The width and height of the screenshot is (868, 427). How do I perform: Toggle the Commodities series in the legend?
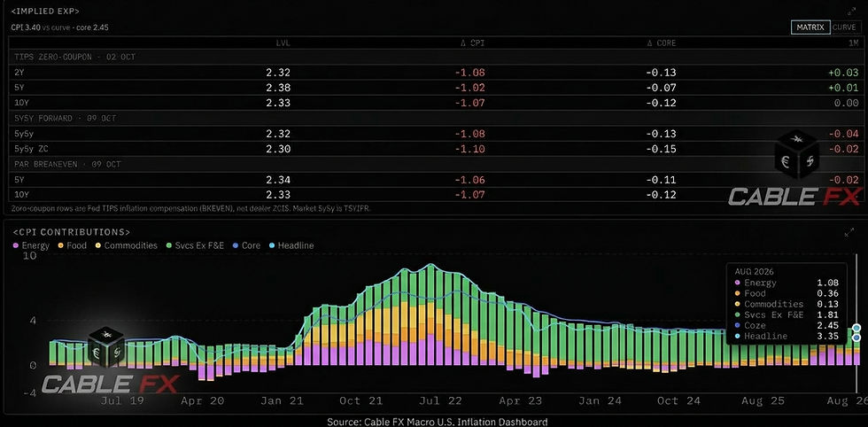(126, 245)
